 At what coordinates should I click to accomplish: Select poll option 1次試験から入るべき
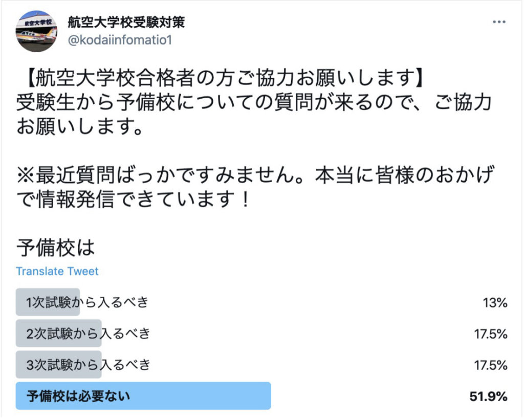[87, 302]
